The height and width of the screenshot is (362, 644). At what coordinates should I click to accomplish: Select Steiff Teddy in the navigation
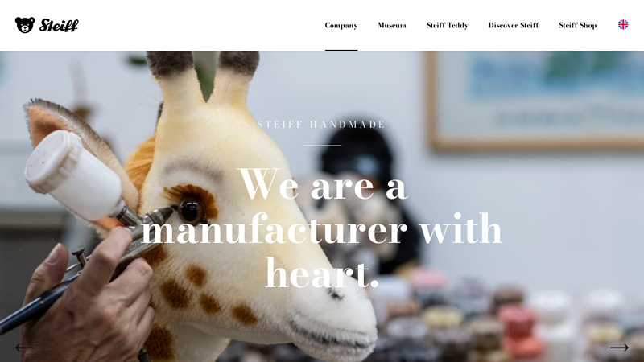448,25
